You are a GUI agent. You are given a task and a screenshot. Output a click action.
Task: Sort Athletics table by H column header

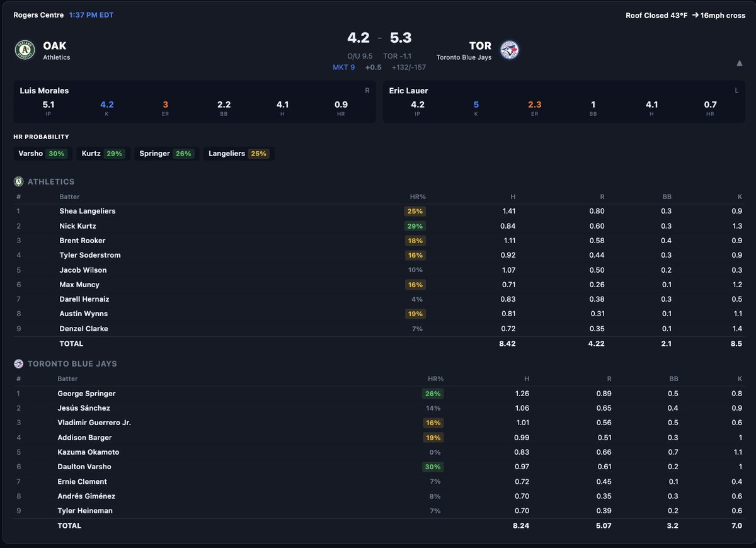click(513, 197)
